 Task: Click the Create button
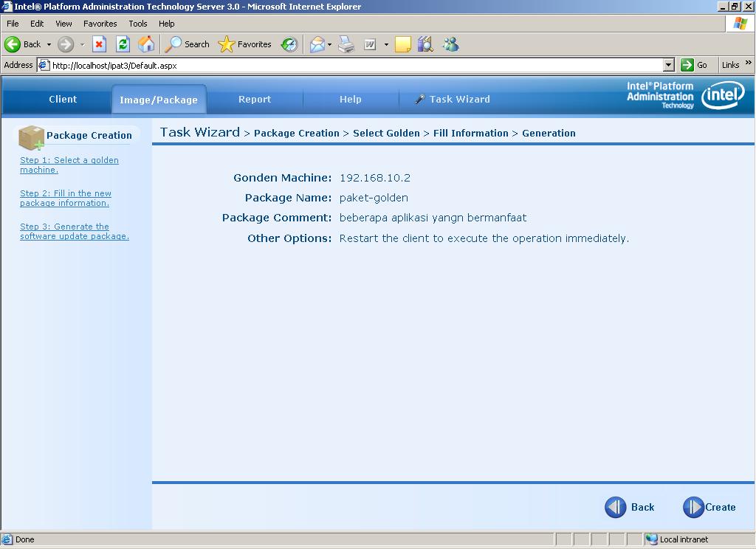(x=709, y=507)
